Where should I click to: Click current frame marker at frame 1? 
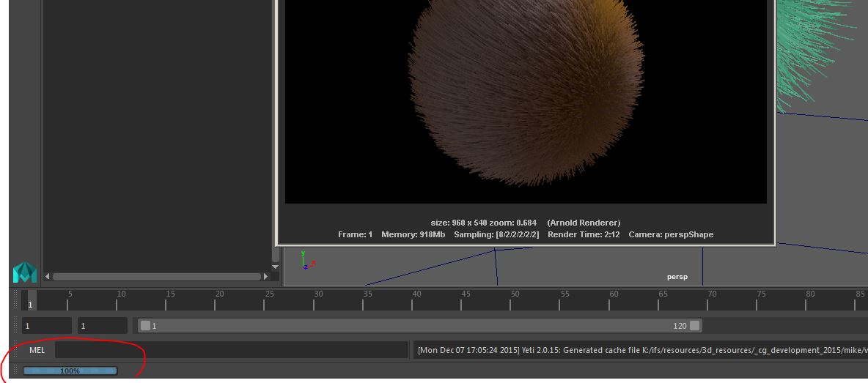click(32, 301)
